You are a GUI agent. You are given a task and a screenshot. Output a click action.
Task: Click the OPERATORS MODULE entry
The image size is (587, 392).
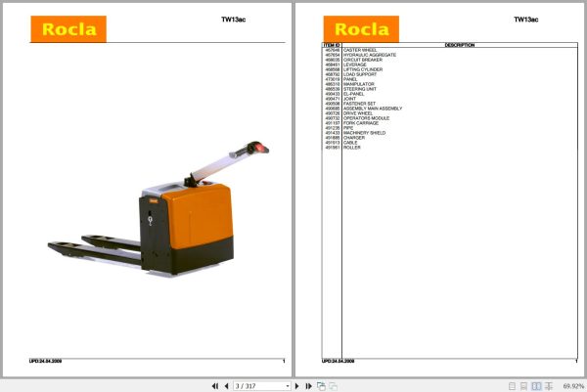(x=367, y=118)
